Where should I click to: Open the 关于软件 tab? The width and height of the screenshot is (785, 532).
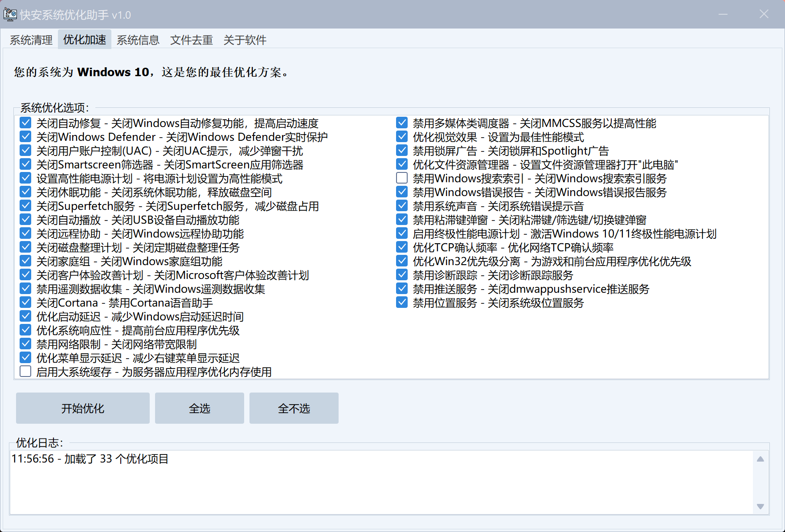tap(245, 40)
